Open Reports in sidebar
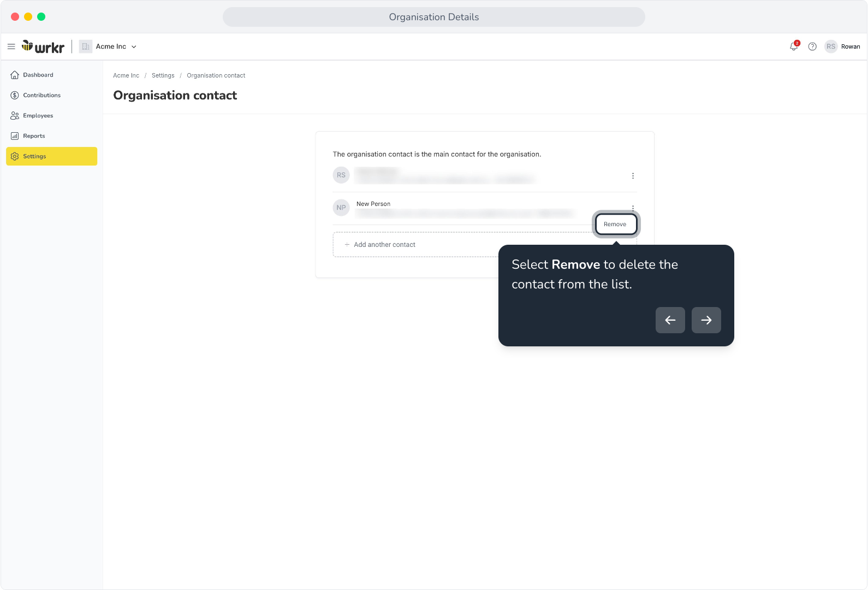The height and width of the screenshot is (590, 868). click(x=51, y=136)
